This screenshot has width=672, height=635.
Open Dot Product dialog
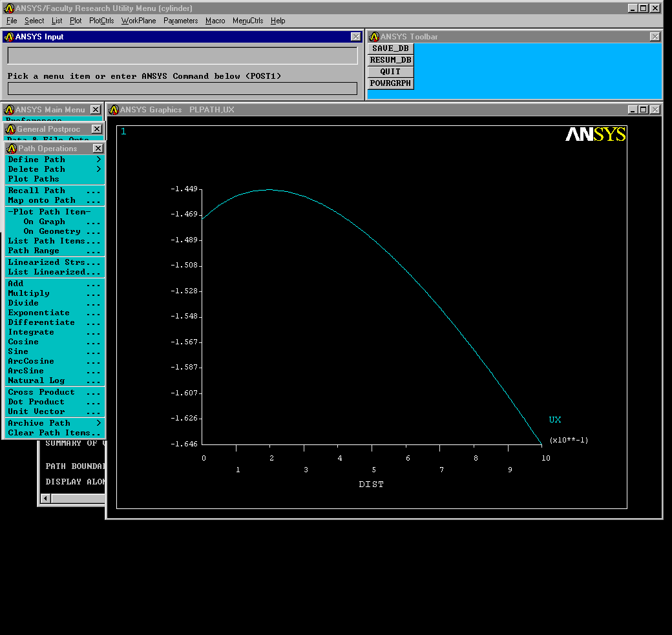point(54,402)
